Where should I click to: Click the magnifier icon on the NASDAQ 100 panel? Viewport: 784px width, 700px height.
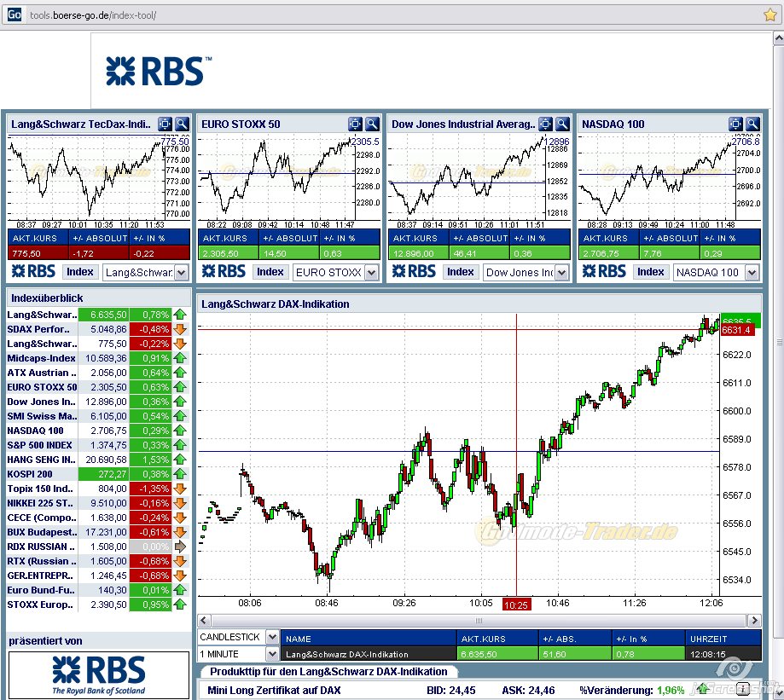(x=752, y=124)
